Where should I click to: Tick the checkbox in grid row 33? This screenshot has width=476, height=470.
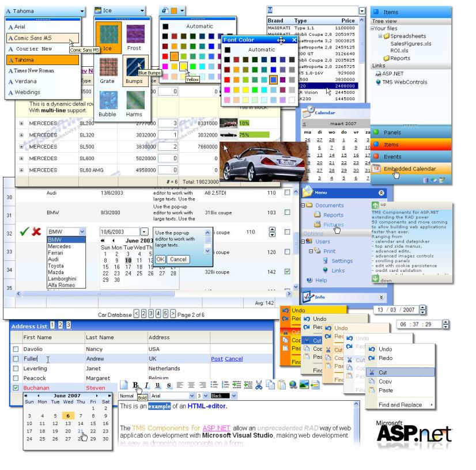coord(287,252)
